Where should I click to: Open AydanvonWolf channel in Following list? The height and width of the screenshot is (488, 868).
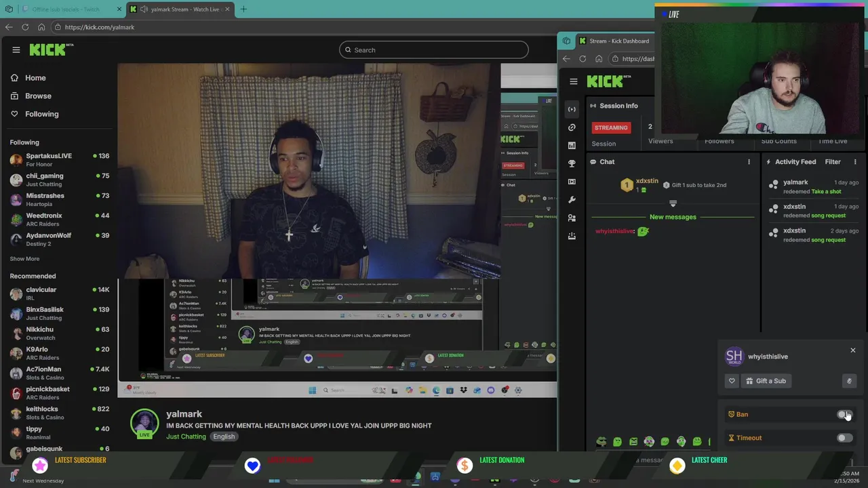60,239
